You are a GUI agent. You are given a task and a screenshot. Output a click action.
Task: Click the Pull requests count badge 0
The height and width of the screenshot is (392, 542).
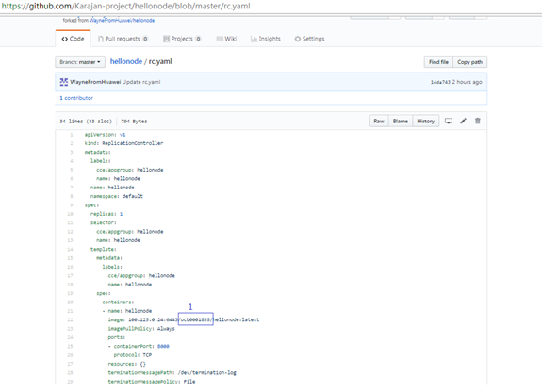click(x=145, y=39)
